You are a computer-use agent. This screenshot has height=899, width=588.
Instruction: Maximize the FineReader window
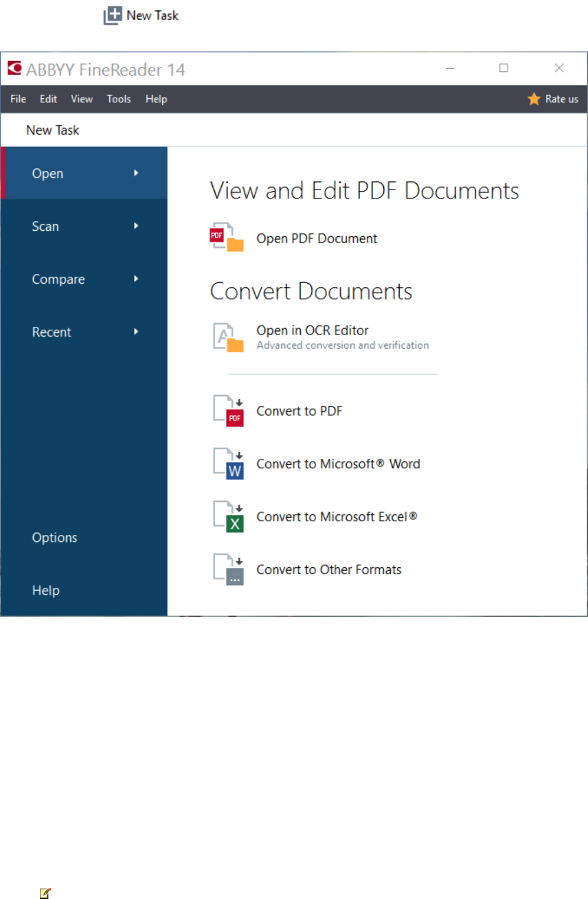coord(504,68)
